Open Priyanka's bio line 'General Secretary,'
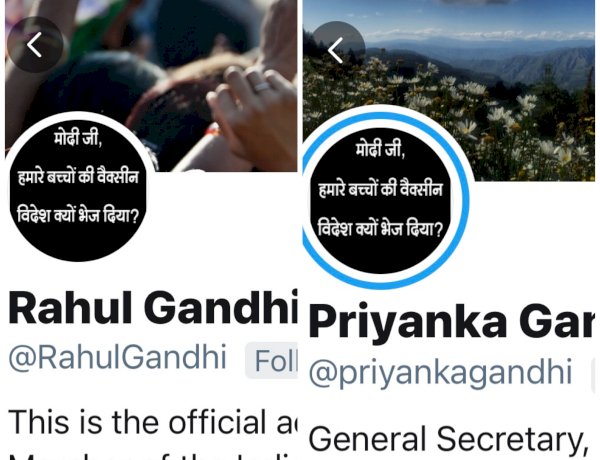The height and width of the screenshot is (460, 600). pyautogui.click(x=448, y=439)
